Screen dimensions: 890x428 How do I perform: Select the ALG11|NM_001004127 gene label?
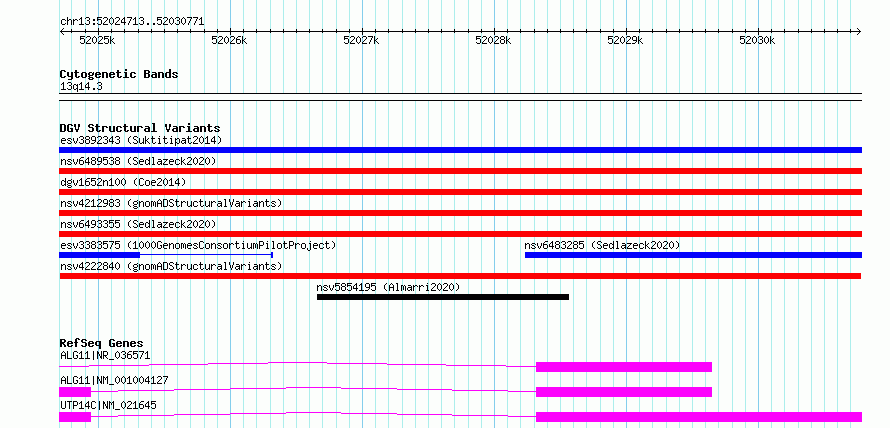click(114, 380)
